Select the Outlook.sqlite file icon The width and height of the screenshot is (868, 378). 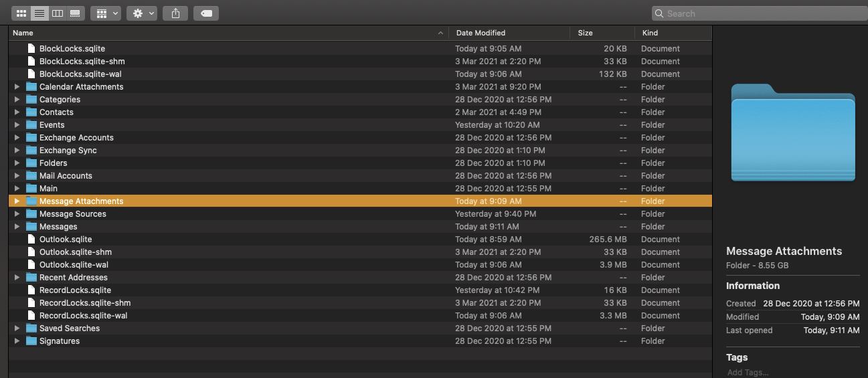pyautogui.click(x=31, y=240)
